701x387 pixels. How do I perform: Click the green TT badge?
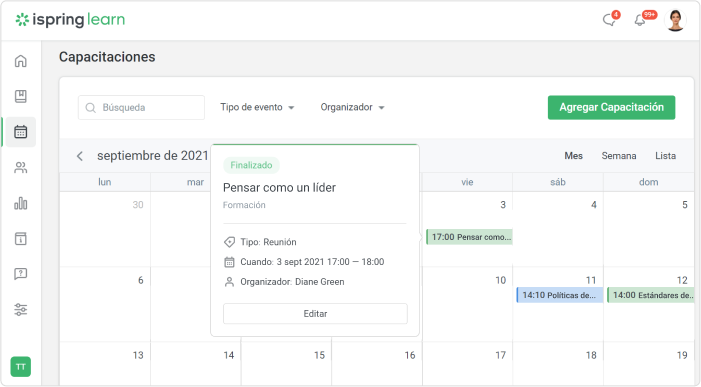[x=21, y=367]
